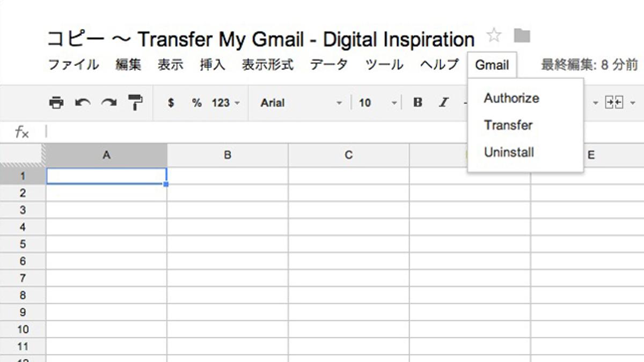
Task: Click the 最終編集 last edit link
Action: [x=589, y=65]
